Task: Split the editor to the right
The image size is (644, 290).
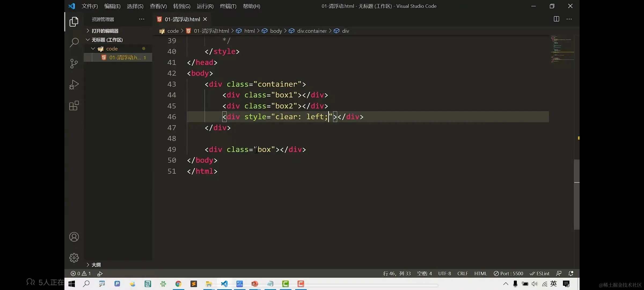Action: point(557,19)
